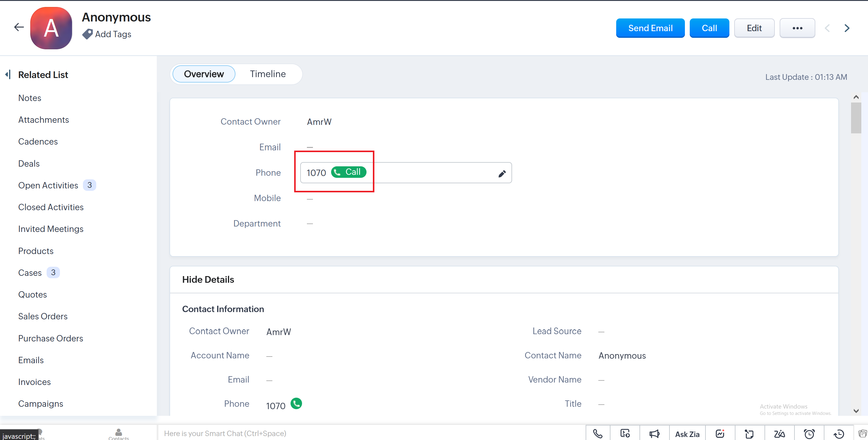Switch to the Timeline tab
The image size is (868, 440).
pyautogui.click(x=268, y=74)
